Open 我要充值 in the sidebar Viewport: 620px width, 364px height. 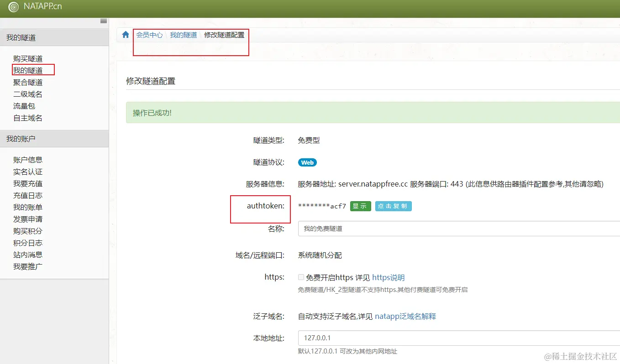tap(28, 183)
